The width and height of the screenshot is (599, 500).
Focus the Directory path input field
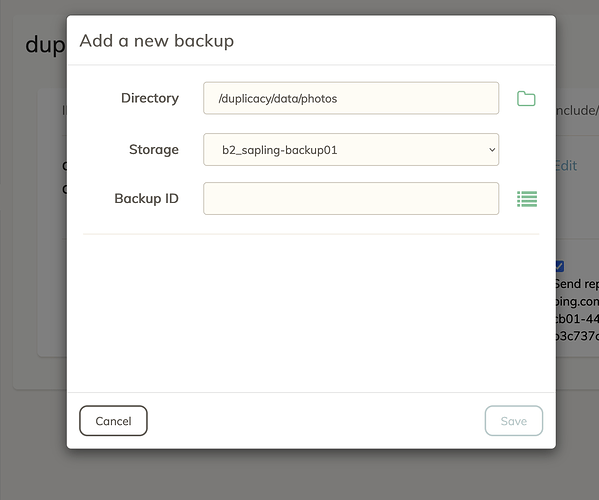[351, 98]
